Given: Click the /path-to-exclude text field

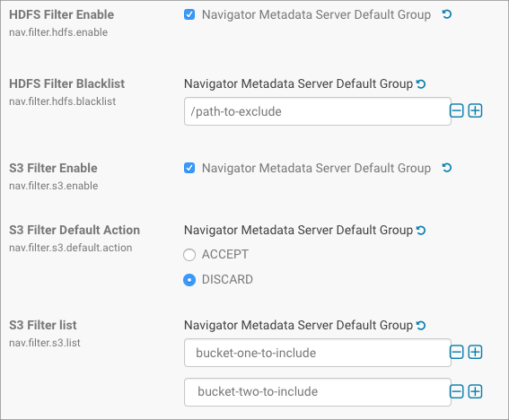Looking at the screenshot, I should pos(318,111).
